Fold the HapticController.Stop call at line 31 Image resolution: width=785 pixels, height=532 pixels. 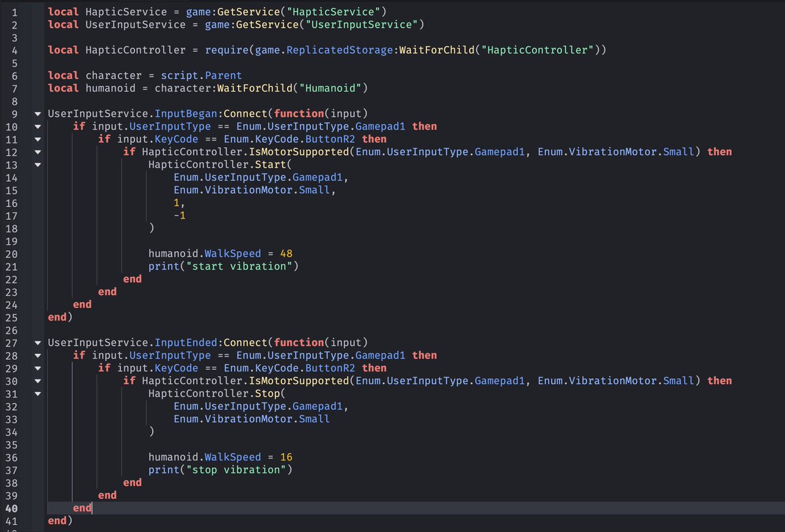point(37,393)
